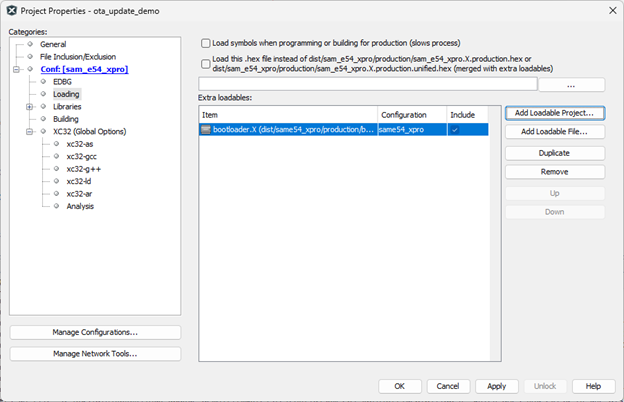Viewport: 624px width, 402px height.
Task: Expand the Libraries tree node
Action: [x=30, y=106]
